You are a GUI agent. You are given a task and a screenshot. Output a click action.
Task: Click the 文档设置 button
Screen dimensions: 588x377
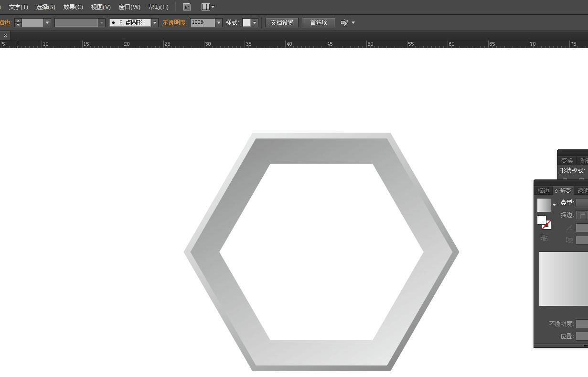[282, 22]
